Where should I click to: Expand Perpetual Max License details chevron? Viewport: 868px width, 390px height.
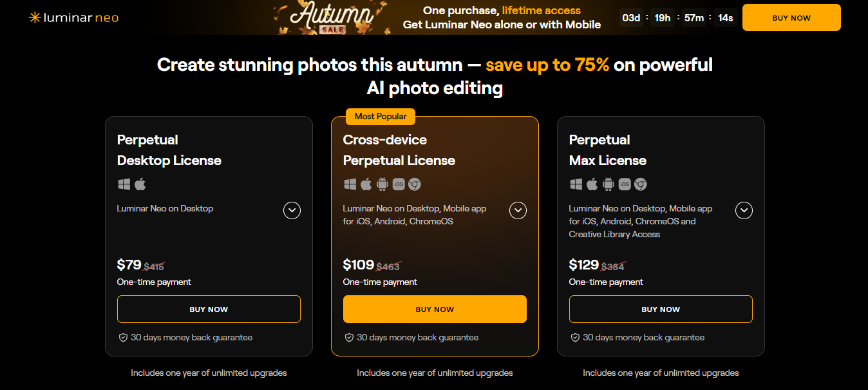click(x=744, y=210)
